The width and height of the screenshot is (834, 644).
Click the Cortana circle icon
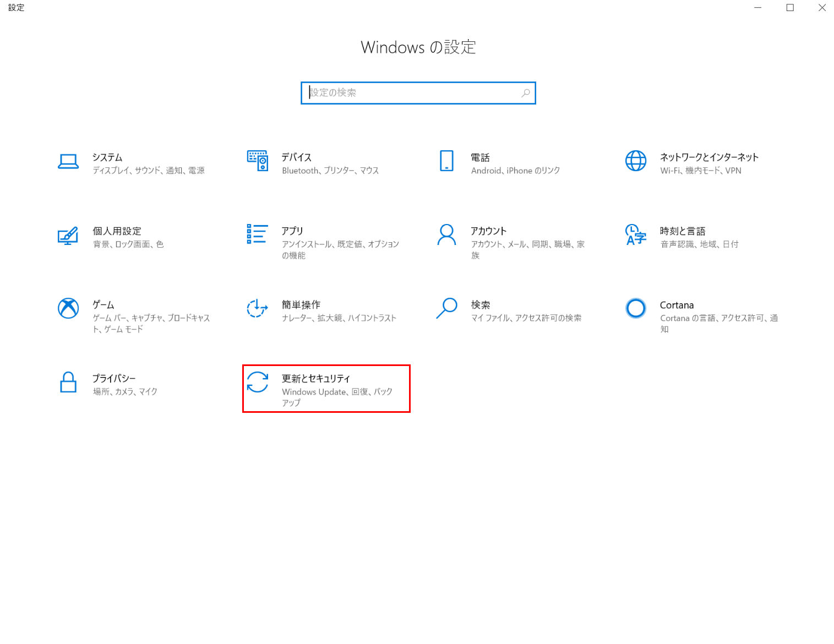coord(635,308)
